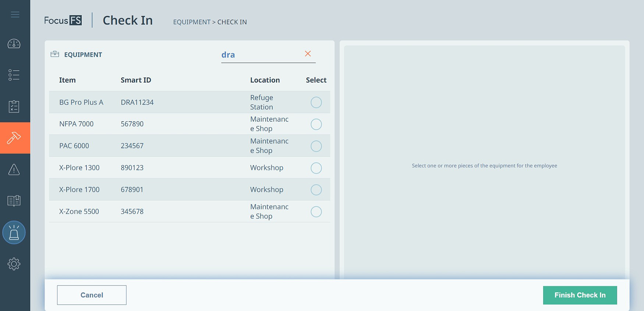Click the Workshop location for X-Plore 1300

pos(267,168)
